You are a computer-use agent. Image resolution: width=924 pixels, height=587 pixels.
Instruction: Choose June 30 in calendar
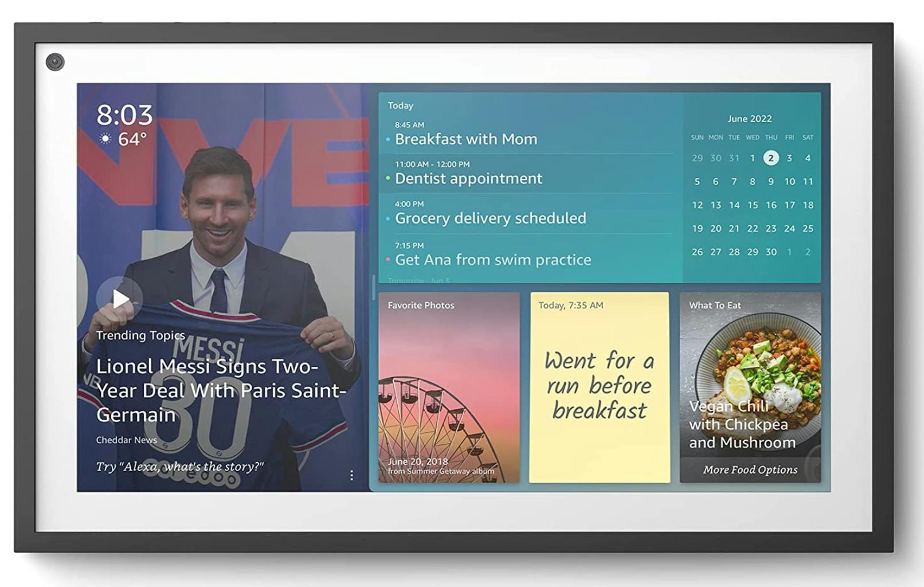[771, 252]
